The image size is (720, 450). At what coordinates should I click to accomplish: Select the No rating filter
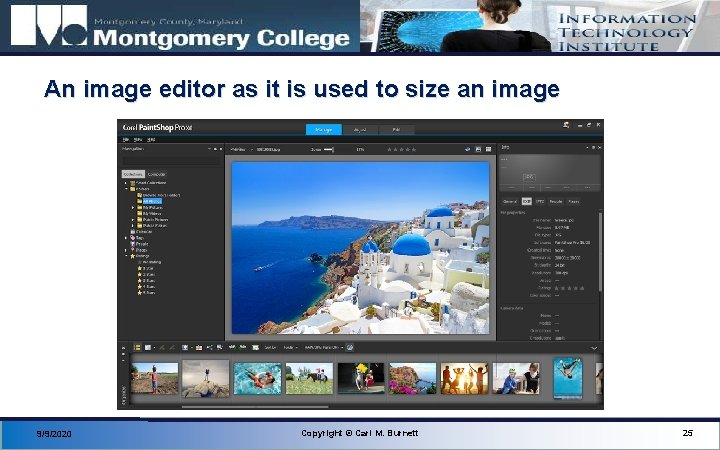pyautogui.click(x=152, y=262)
